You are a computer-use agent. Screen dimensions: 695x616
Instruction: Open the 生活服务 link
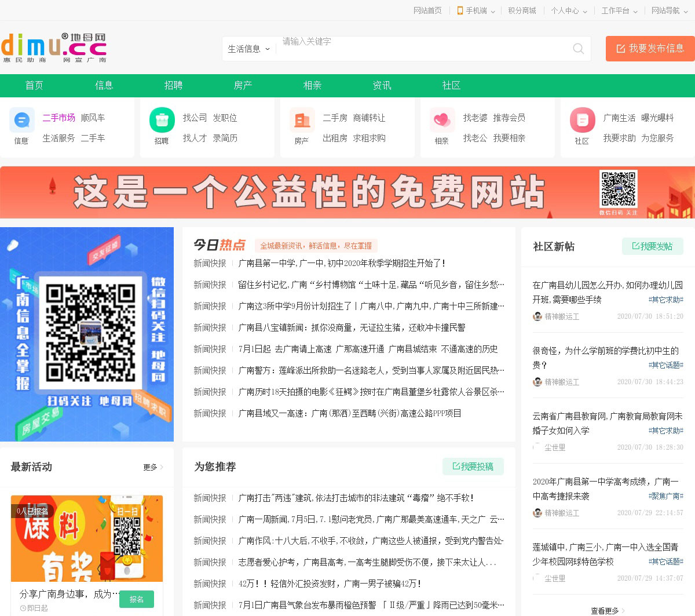pos(58,138)
